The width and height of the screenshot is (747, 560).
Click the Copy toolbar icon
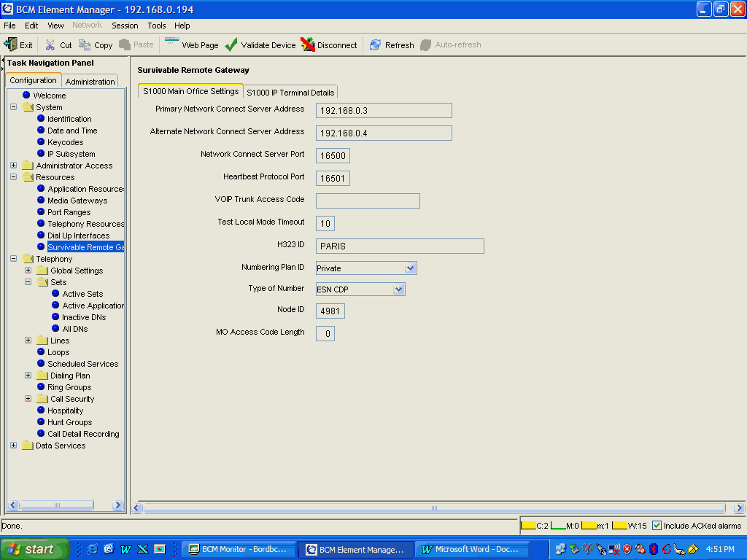point(85,44)
